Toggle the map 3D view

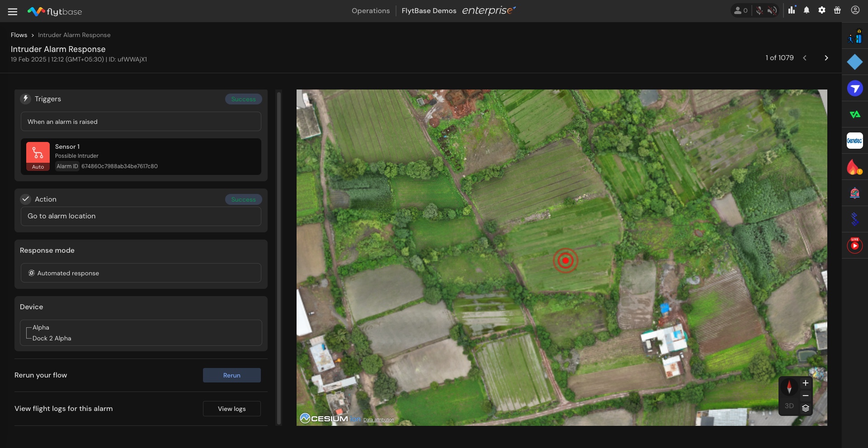(x=789, y=406)
